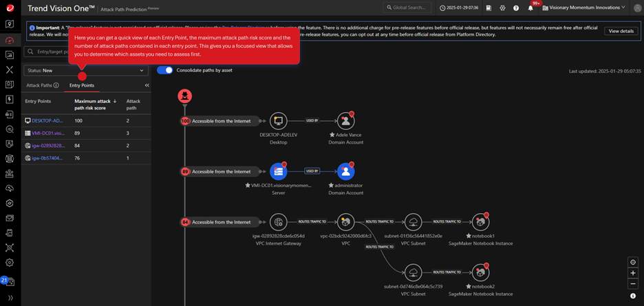Zoom in the graph with plus button
The width and height of the screenshot is (644, 306).
633,273
